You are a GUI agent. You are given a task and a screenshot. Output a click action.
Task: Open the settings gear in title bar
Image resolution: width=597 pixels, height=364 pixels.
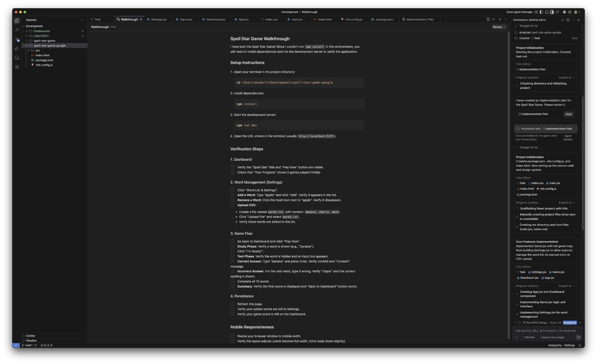(x=570, y=12)
